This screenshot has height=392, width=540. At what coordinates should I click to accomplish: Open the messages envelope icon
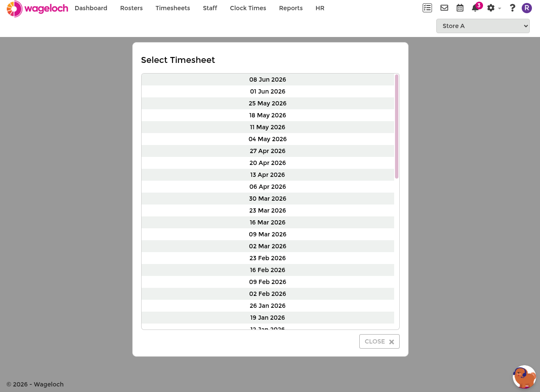(x=444, y=8)
